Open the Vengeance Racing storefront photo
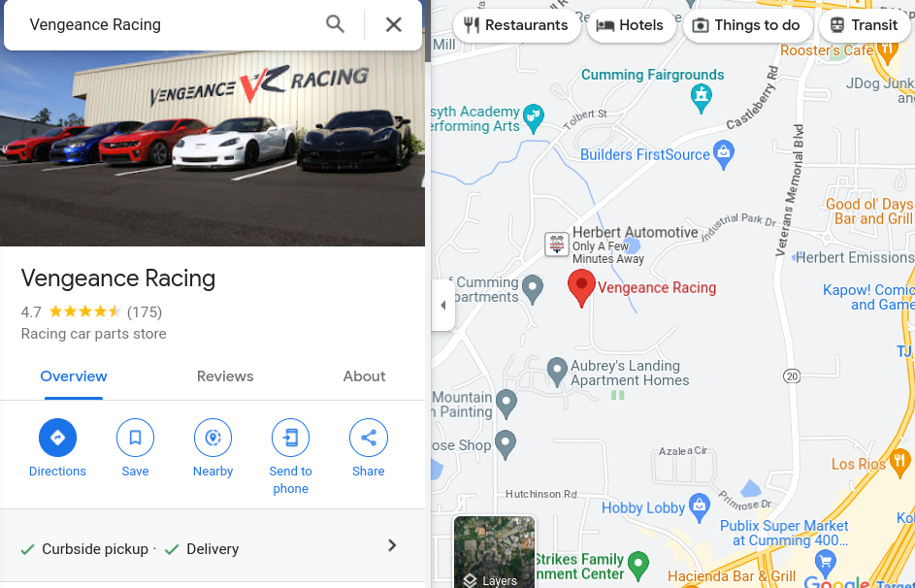 212,148
